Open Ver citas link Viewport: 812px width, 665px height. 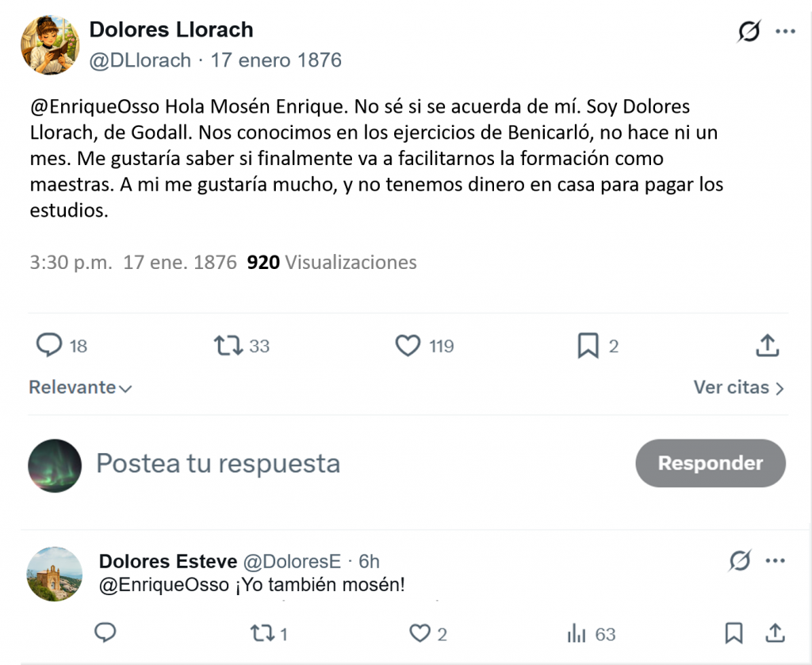pyautogui.click(x=738, y=387)
